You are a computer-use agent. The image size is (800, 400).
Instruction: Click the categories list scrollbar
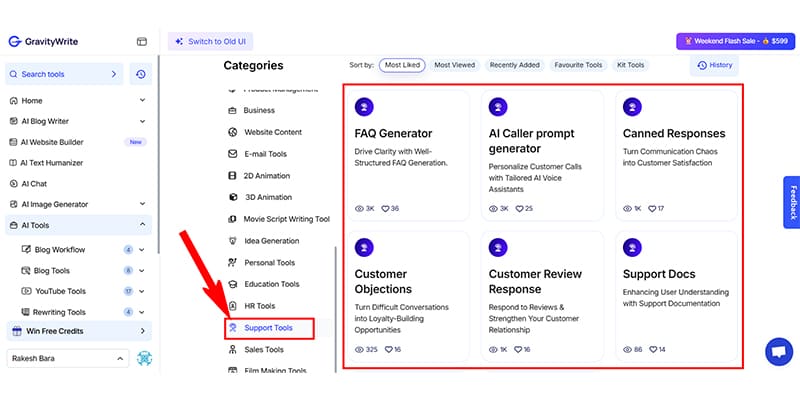click(335, 309)
